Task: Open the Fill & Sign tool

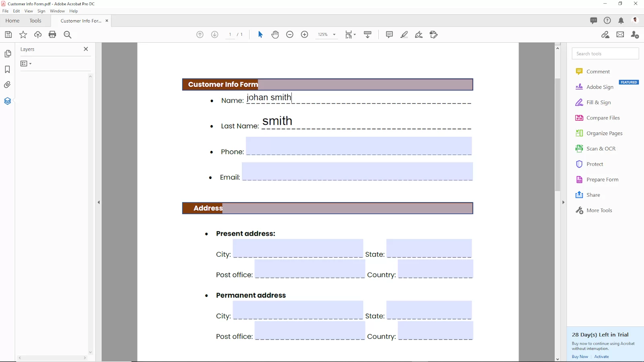Action: [x=593, y=103]
